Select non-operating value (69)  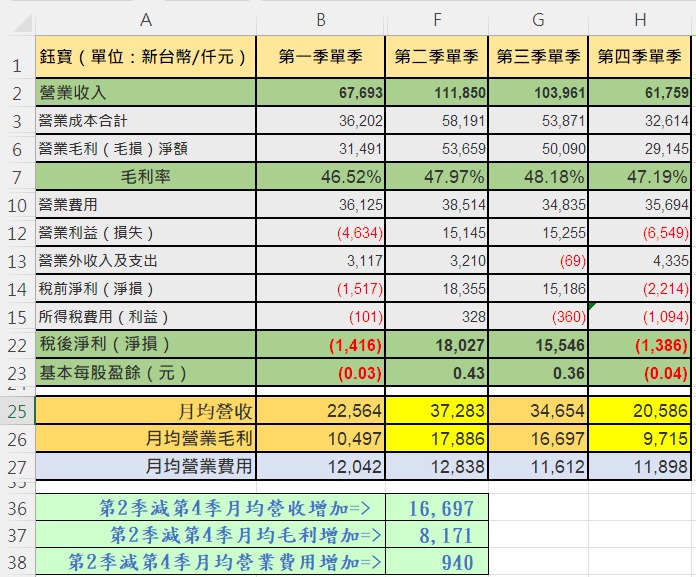pos(538,261)
